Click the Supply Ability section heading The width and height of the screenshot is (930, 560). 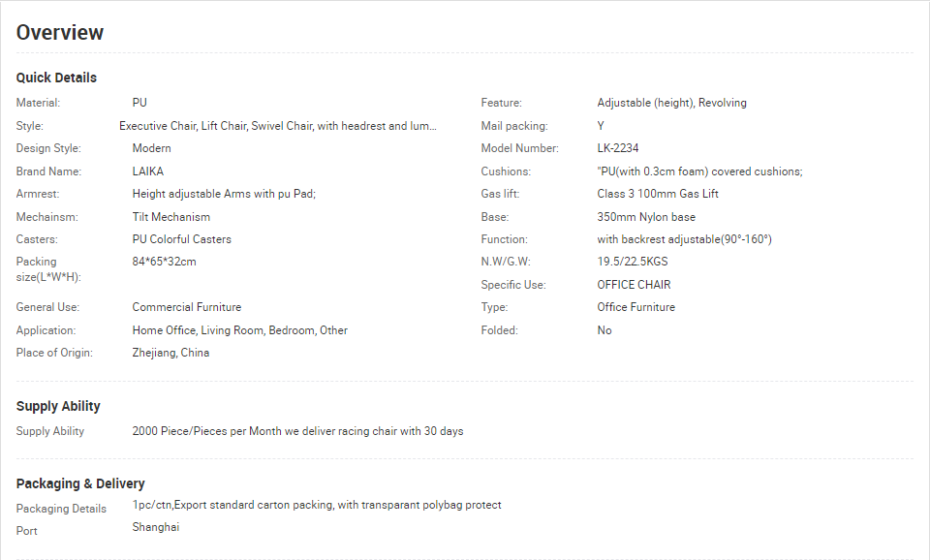(x=58, y=406)
